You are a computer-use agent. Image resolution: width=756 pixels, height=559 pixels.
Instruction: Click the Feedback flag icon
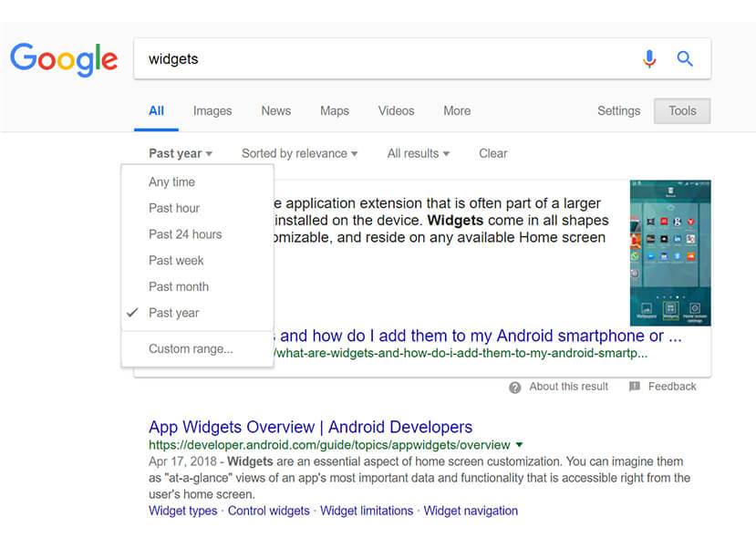[634, 387]
